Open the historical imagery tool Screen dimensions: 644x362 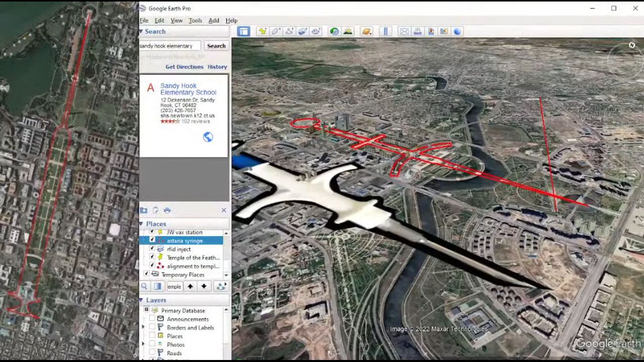coord(335,31)
